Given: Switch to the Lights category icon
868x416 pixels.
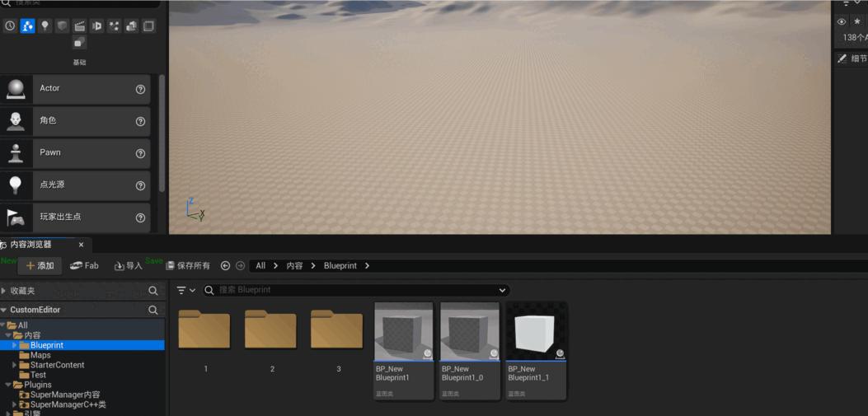Looking at the screenshot, I should 45,26.
